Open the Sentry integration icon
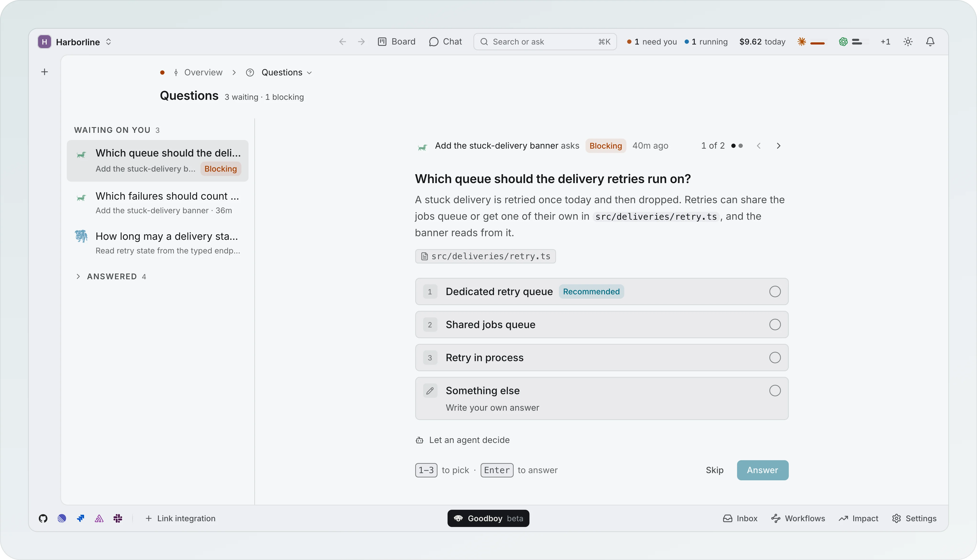Image resolution: width=977 pixels, height=560 pixels. [99, 518]
